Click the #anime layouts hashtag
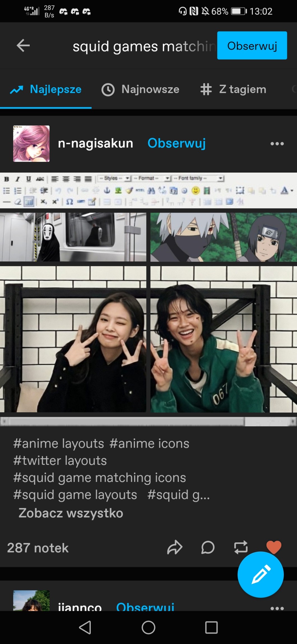Viewport: 297px width, 644px height. (59, 443)
